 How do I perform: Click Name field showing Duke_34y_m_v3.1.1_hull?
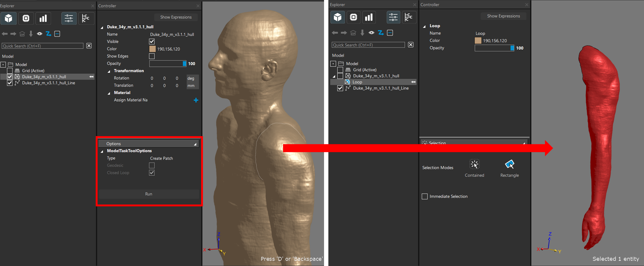point(172,34)
